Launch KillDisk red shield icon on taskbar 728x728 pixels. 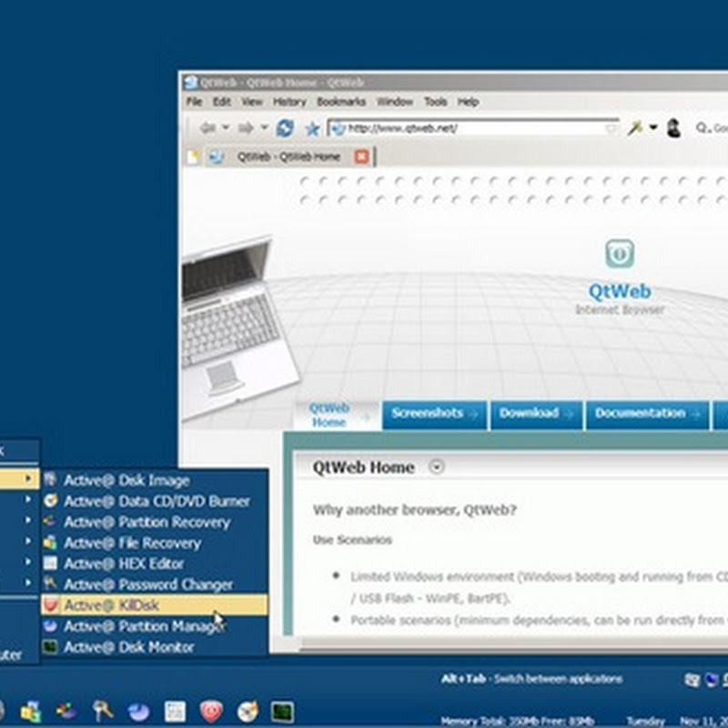[211, 712]
